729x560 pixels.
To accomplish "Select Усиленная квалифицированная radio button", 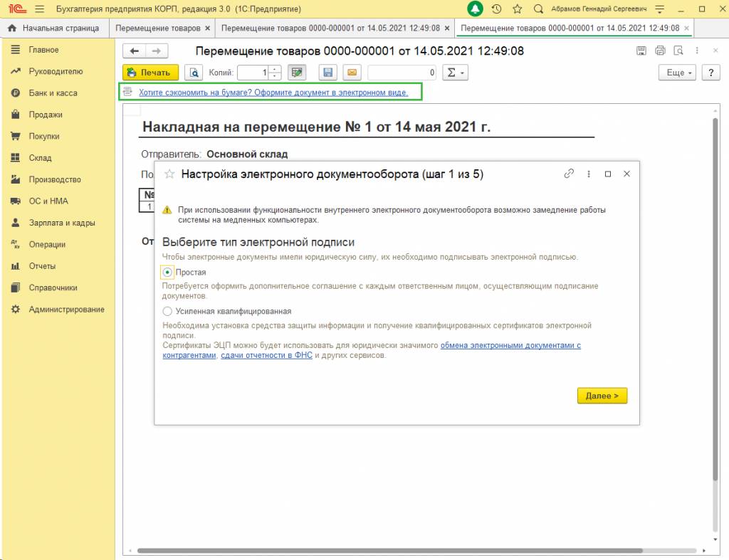I will coord(167,312).
